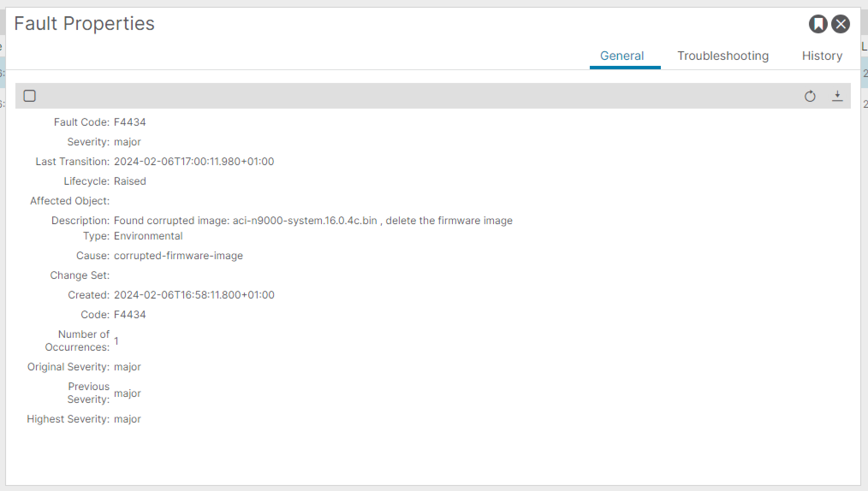This screenshot has width=868, height=491.
Task: Click the Lifecycle value Raised
Action: click(130, 181)
